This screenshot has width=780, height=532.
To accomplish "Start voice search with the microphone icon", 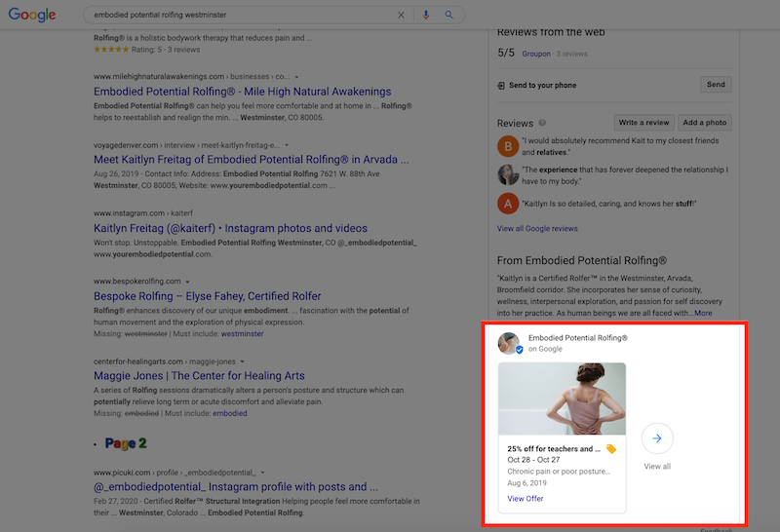I will click(x=426, y=15).
